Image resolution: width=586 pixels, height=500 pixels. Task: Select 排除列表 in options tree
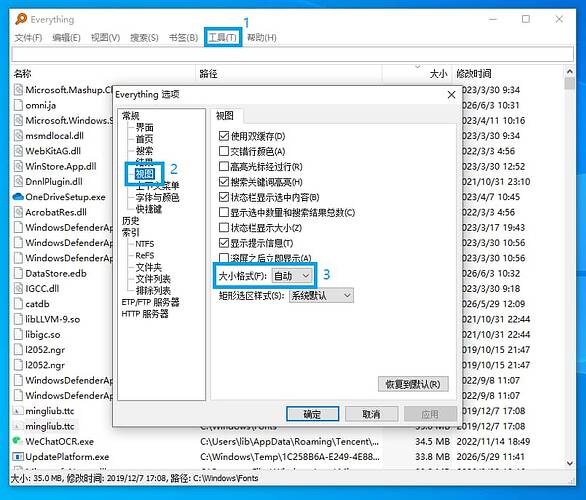click(153, 290)
